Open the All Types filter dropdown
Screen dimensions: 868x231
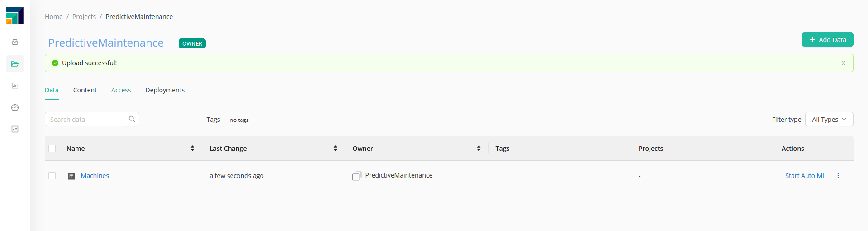[x=829, y=119]
